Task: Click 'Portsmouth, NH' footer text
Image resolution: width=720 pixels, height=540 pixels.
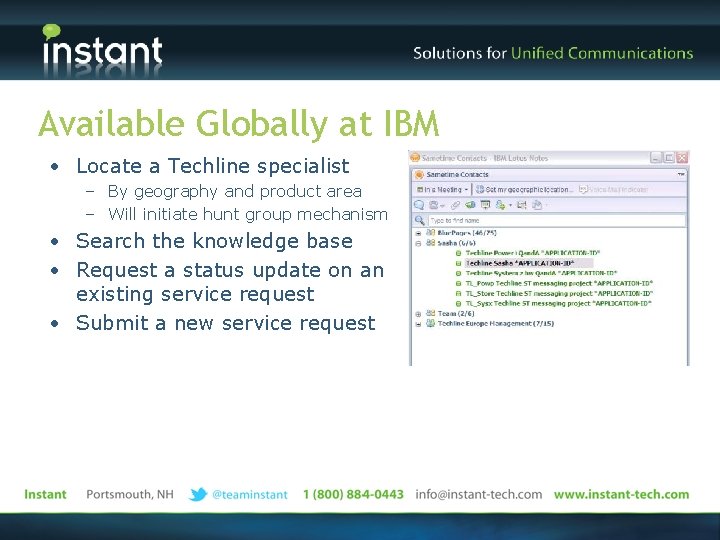Action: click(130, 495)
